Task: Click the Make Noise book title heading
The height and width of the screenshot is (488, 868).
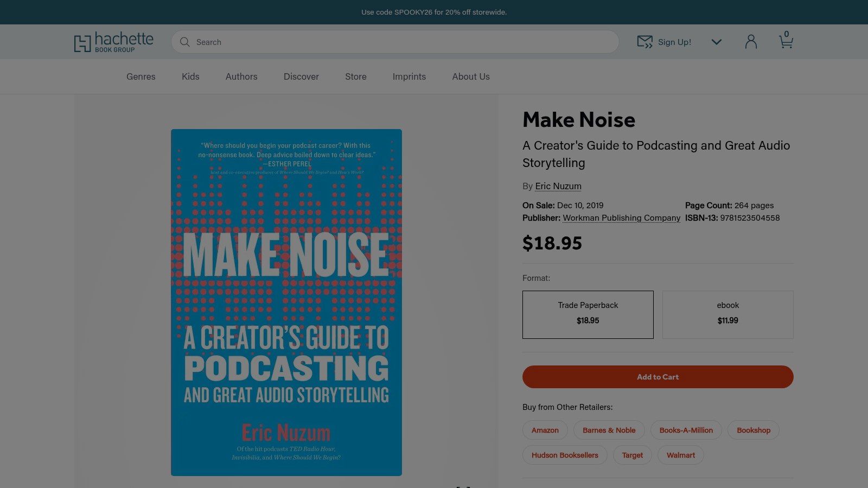Action: [579, 120]
